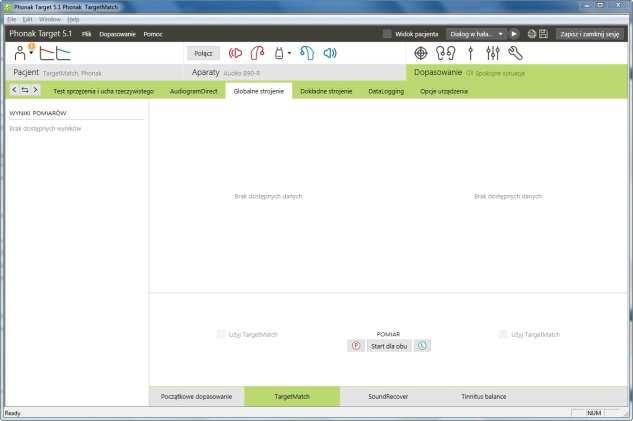Open the target crosshair icon

(421, 53)
